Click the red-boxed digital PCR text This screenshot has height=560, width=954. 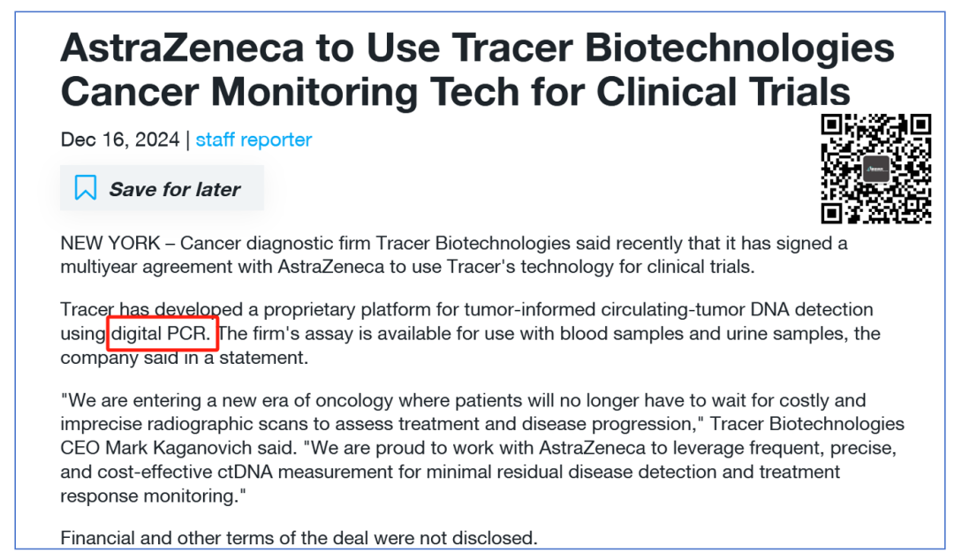click(x=162, y=334)
